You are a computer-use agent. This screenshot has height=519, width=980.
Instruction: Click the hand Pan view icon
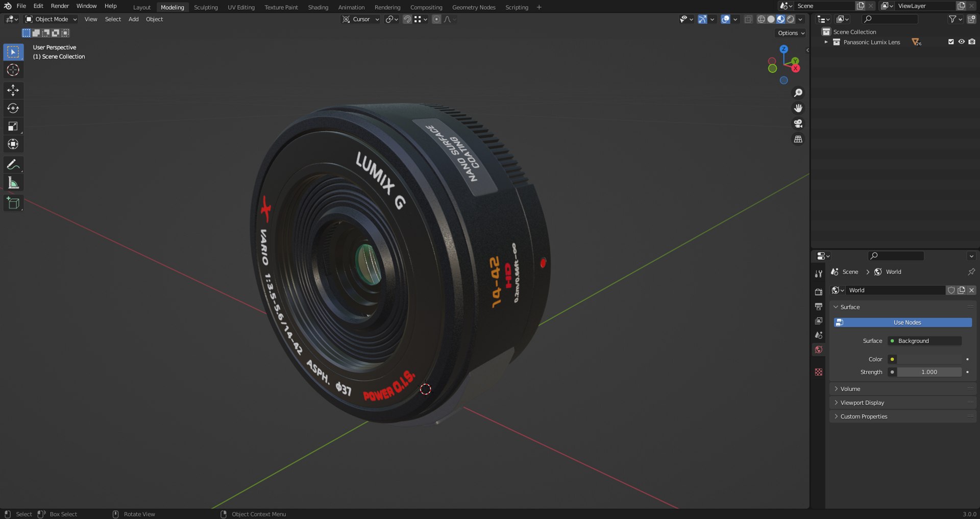click(798, 108)
